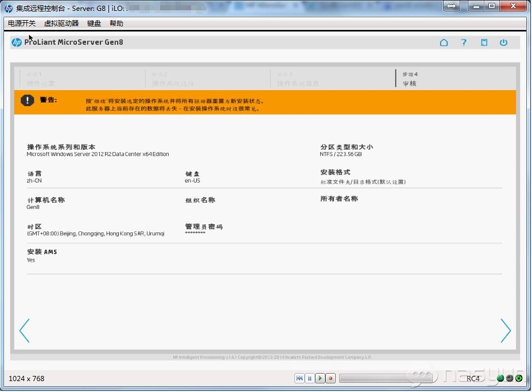Screen dimensions: 532x392
Task: Click the playback progress slider
Action: point(386,378)
